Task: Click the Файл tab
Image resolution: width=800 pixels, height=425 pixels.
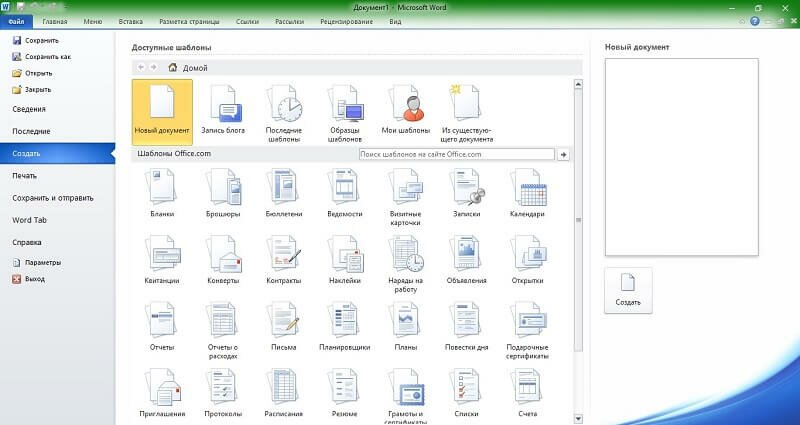Action: [16, 21]
